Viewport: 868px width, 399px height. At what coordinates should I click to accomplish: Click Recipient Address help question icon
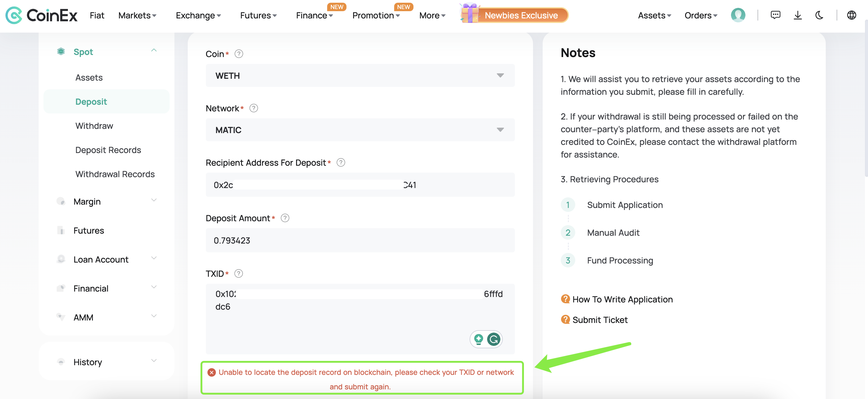[341, 162]
